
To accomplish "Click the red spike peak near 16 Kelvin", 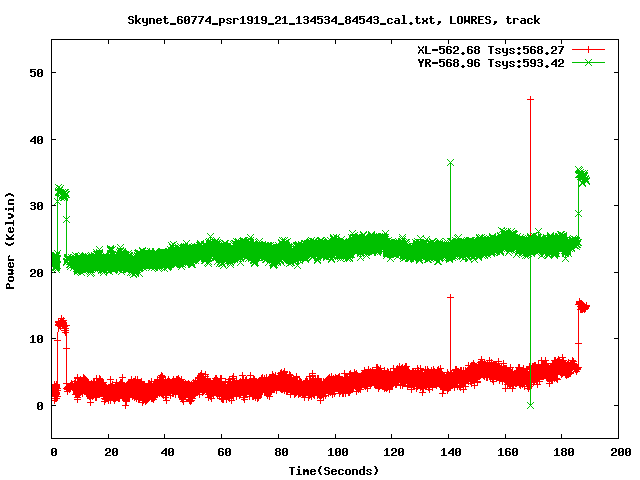I will [x=450, y=297].
